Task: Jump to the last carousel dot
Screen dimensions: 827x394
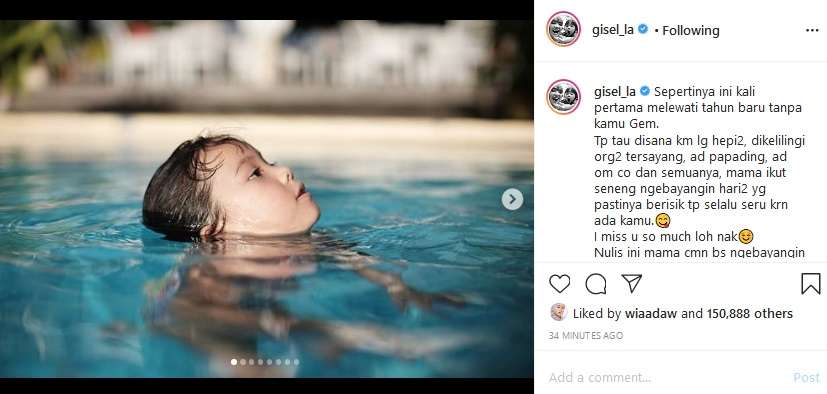Action: [296, 362]
